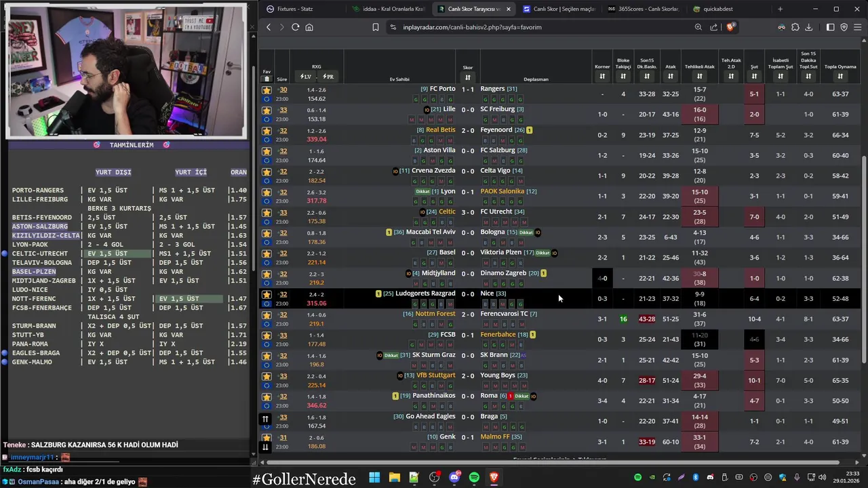Image resolution: width=868 pixels, height=488 pixels.
Task: Open the PAOK Salonika team link
Action: [502, 191]
